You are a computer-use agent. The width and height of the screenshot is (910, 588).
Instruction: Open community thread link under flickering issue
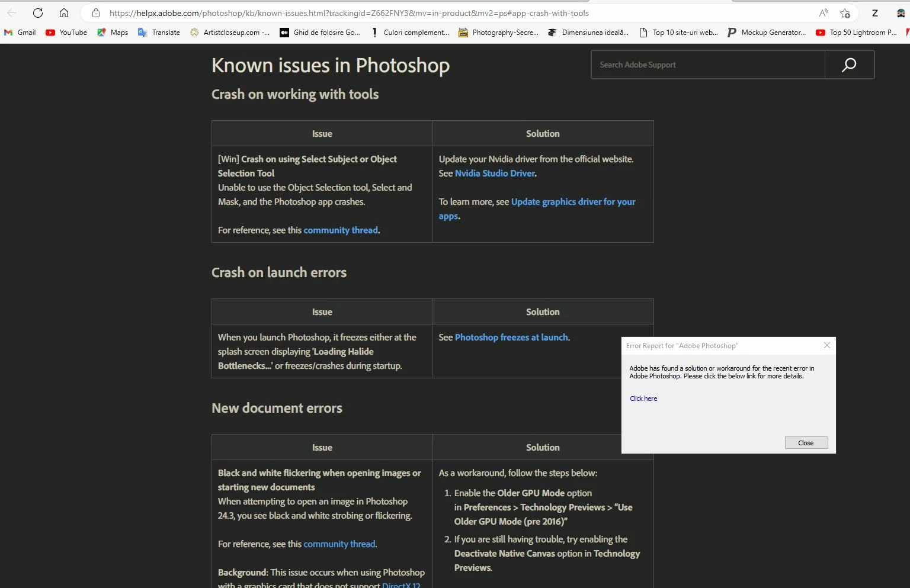339,544
